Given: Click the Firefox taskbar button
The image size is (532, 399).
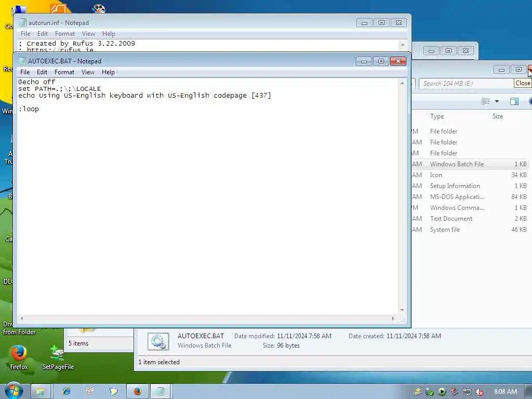Looking at the screenshot, I should [x=137, y=391].
